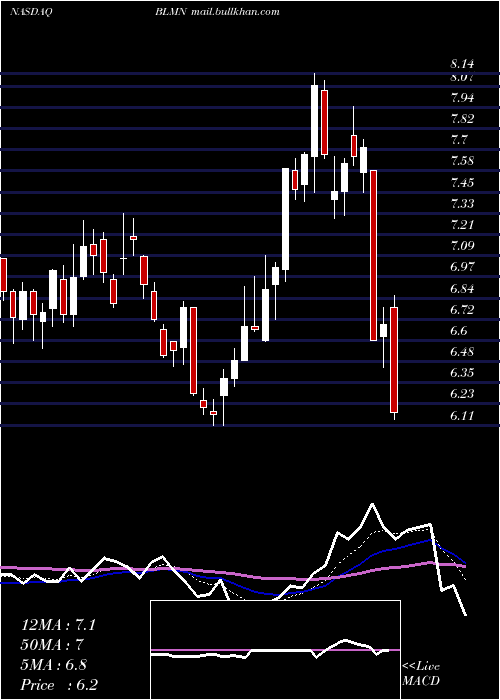
Task: Click the BLMN mail.bullkhan.com title text
Action: point(217,12)
